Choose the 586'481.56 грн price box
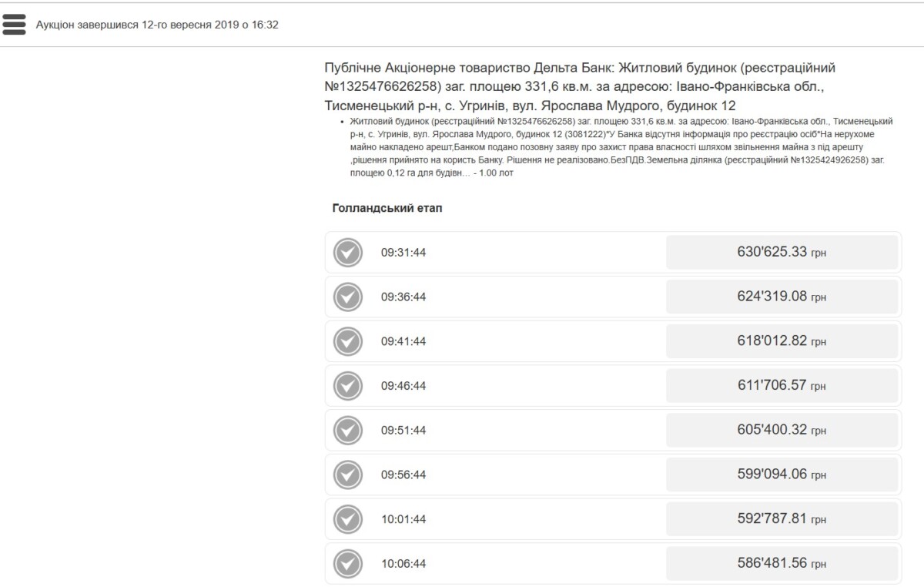The height and width of the screenshot is (587, 924). (x=782, y=563)
